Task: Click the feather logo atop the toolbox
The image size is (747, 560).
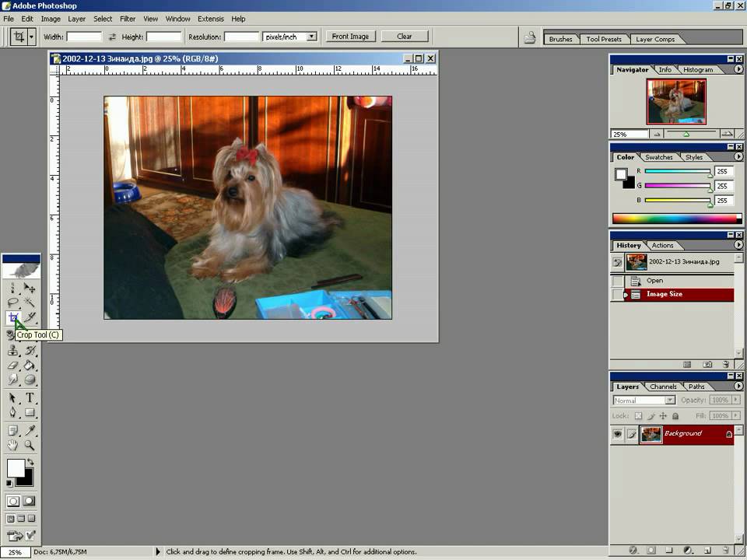Action: [21, 270]
